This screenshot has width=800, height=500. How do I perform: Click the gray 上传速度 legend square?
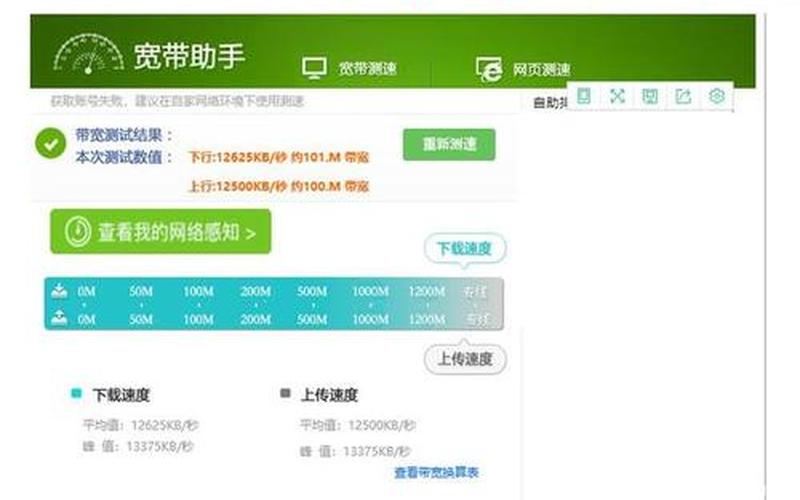285,393
